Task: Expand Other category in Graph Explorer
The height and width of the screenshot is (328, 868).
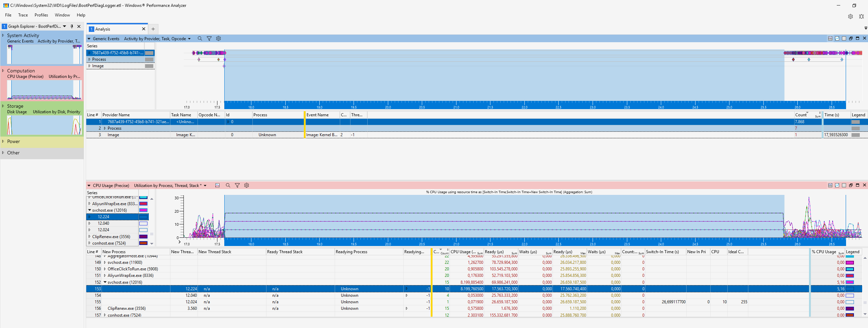Action: (x=3, y=153)
